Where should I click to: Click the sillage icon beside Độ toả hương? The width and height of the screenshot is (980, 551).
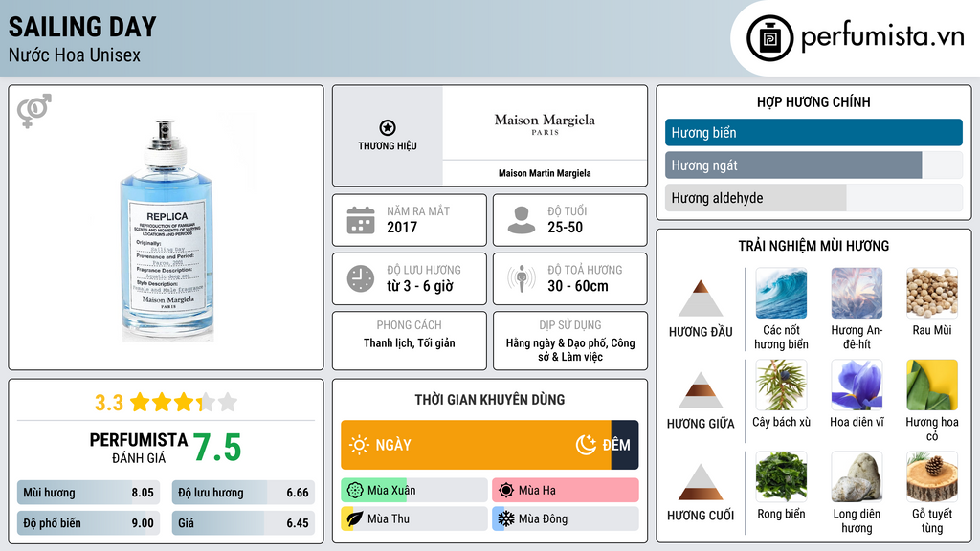(521, 278)
